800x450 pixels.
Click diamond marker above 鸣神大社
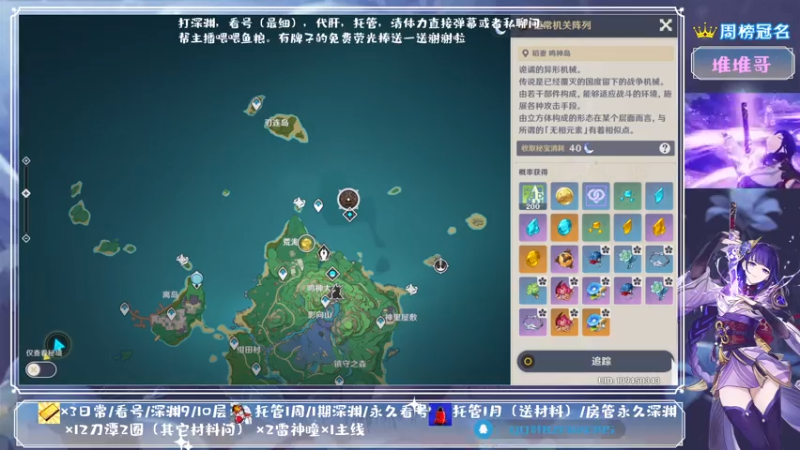tap(333, 274)
